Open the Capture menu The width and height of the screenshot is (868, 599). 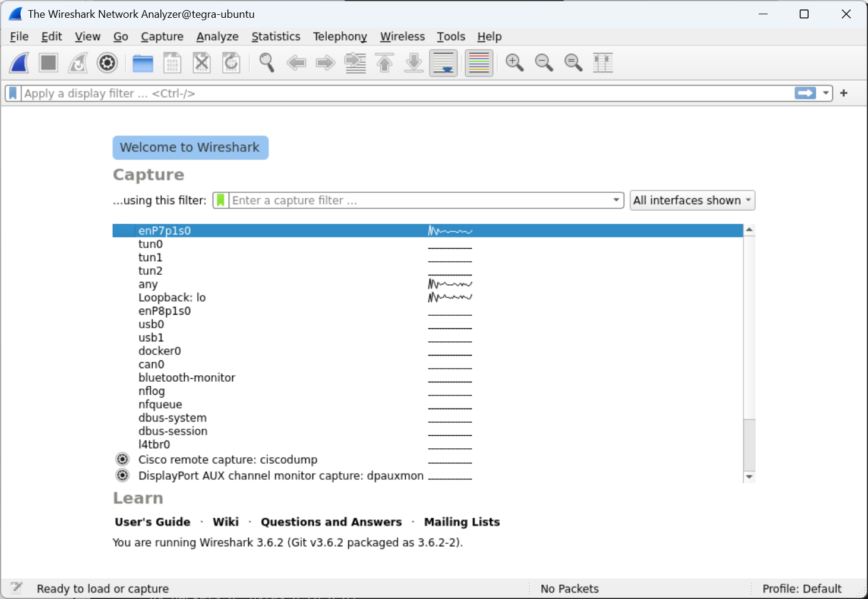pyautogui.click(x=162, y=36)
